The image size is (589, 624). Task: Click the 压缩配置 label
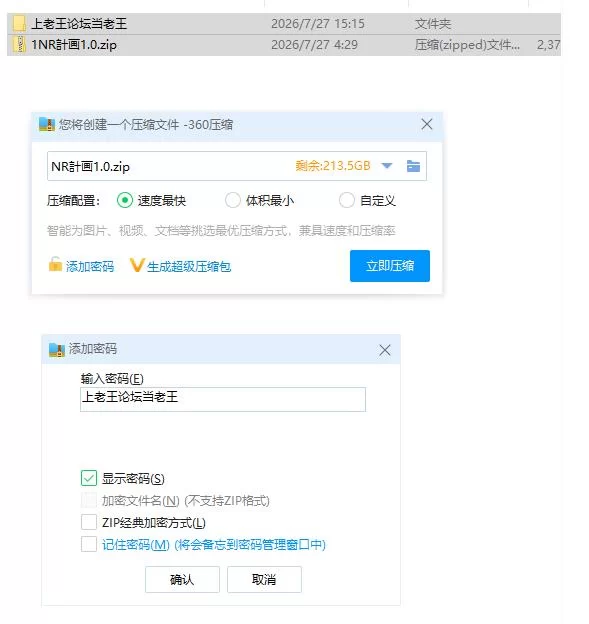pos(73,200)
